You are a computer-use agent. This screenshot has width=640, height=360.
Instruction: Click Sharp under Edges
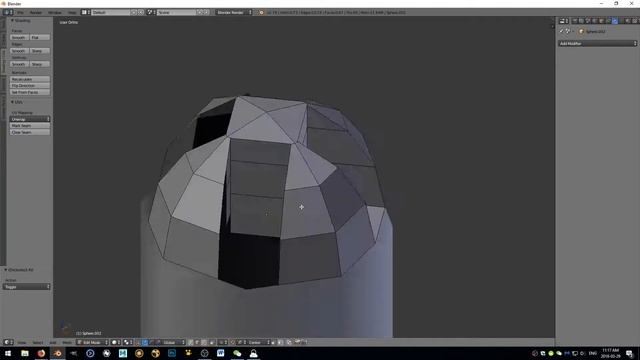coord(40,51)
